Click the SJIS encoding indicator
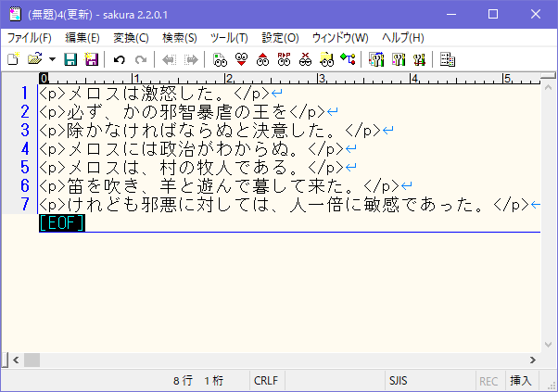Image resolution: width=558 pixels, height=392 pixels. point(398,381)
